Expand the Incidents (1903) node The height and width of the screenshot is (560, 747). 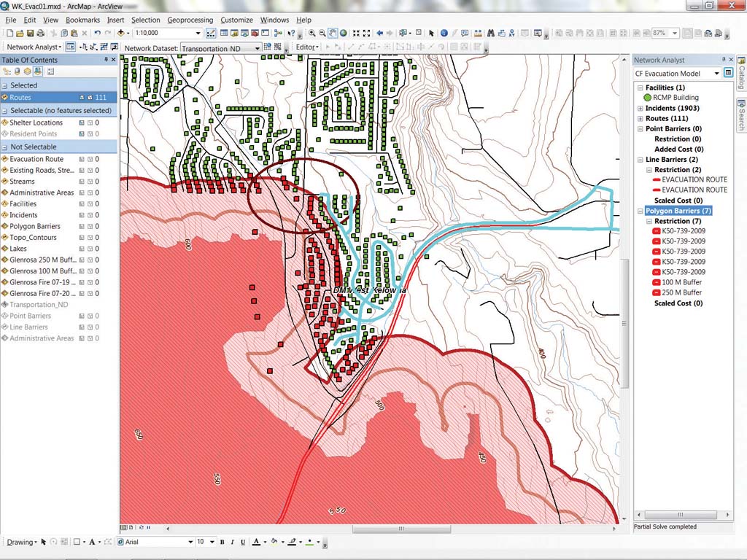(x=640, y=109)
